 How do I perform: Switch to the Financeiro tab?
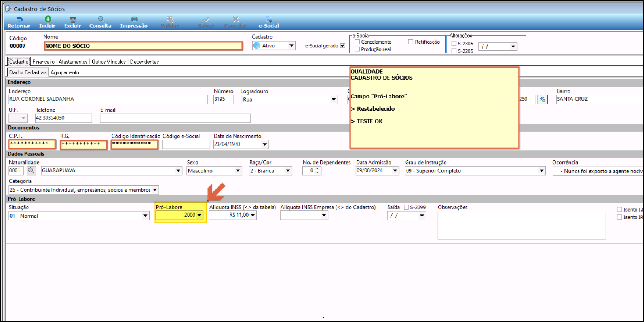[x=44, y=62]
